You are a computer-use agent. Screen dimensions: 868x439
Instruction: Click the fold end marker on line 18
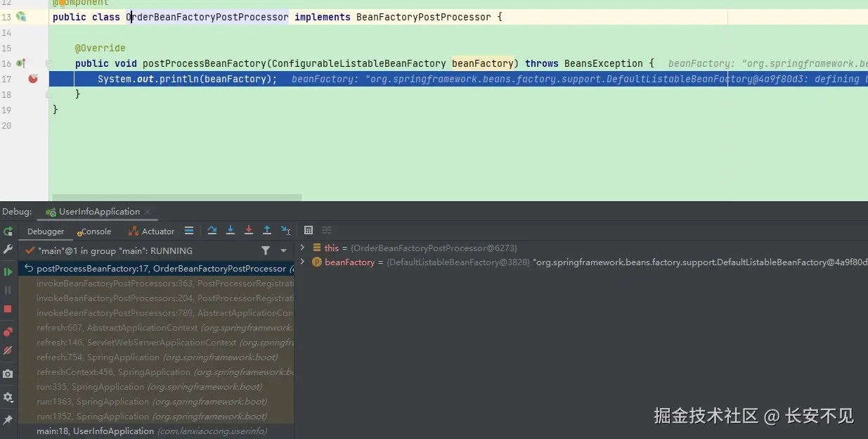click(x=49, y=94)
